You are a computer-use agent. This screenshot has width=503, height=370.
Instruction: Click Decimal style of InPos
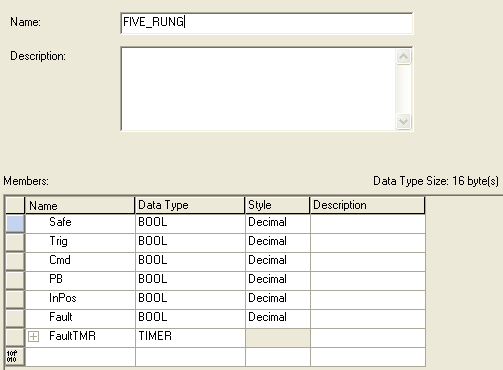pyautogui.click(x=267, y=298)
